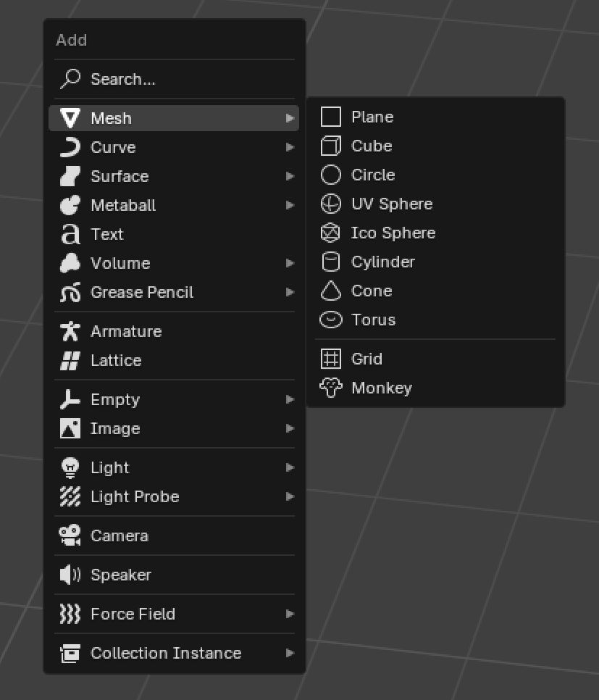Expand the Curve submenu arrow

290,148
